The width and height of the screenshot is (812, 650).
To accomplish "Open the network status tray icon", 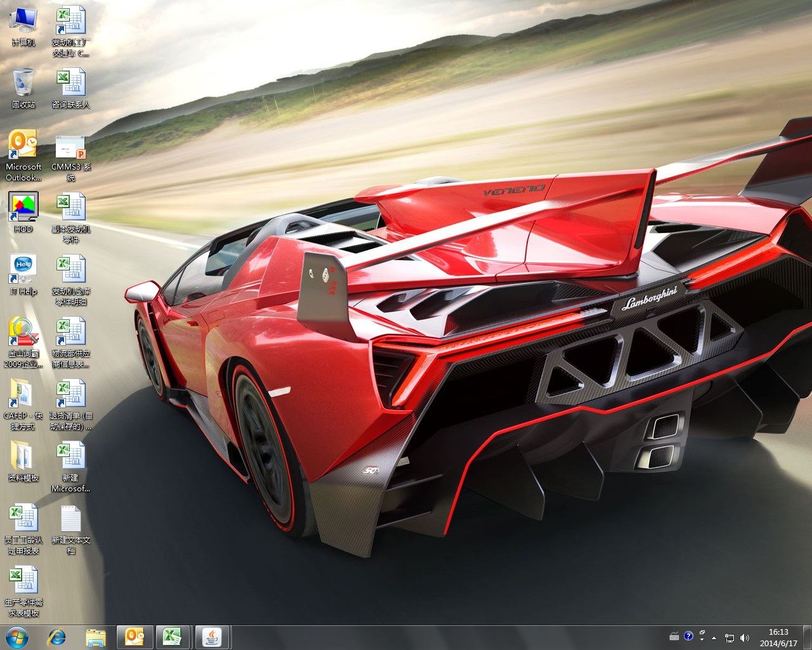I will point(730,637).
